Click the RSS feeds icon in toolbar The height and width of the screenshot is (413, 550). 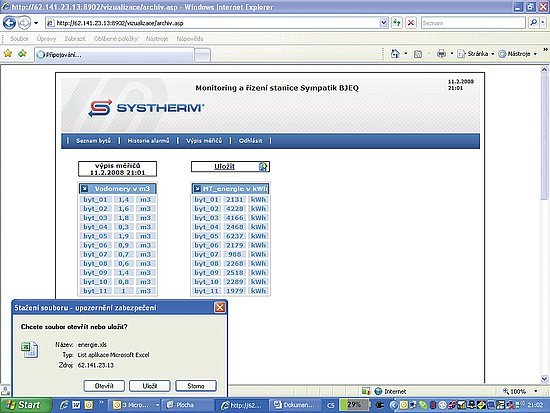(x=418, y=54)
